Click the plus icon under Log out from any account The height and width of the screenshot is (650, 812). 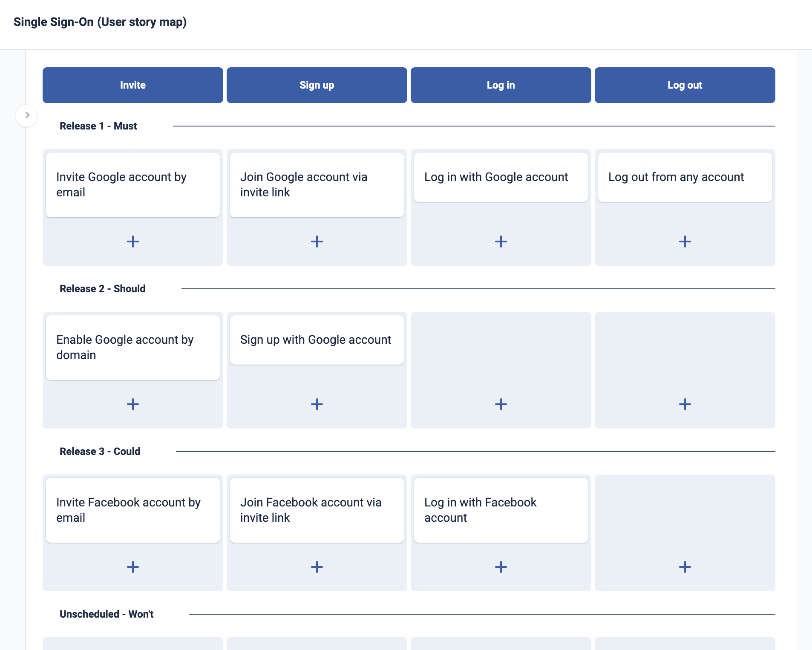click(685, 242)
